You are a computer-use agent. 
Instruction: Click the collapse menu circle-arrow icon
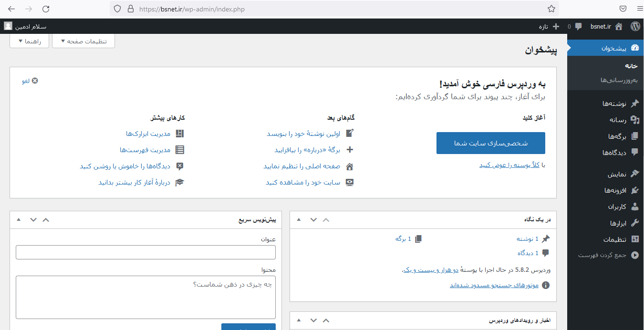634,255
